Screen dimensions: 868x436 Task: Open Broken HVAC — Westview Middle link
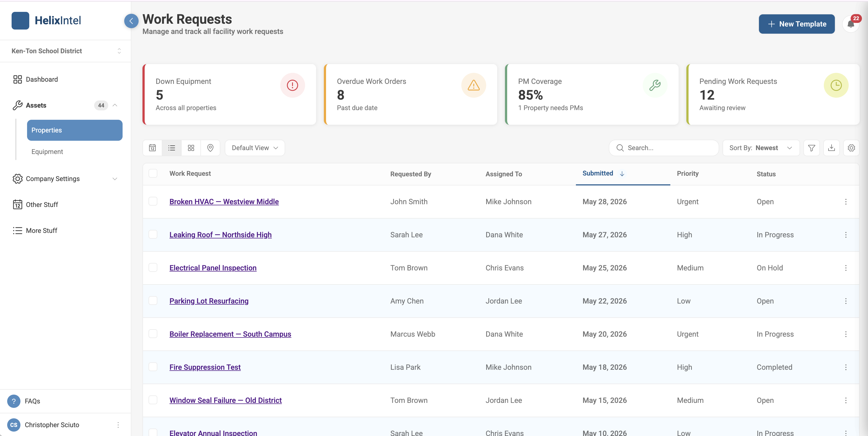(x=224, y=202)
